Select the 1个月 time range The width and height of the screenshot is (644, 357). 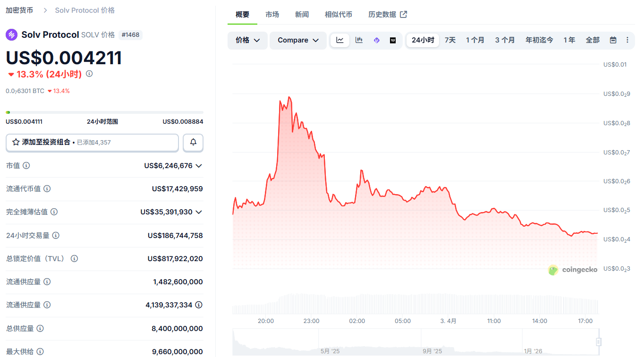(475, 40)
